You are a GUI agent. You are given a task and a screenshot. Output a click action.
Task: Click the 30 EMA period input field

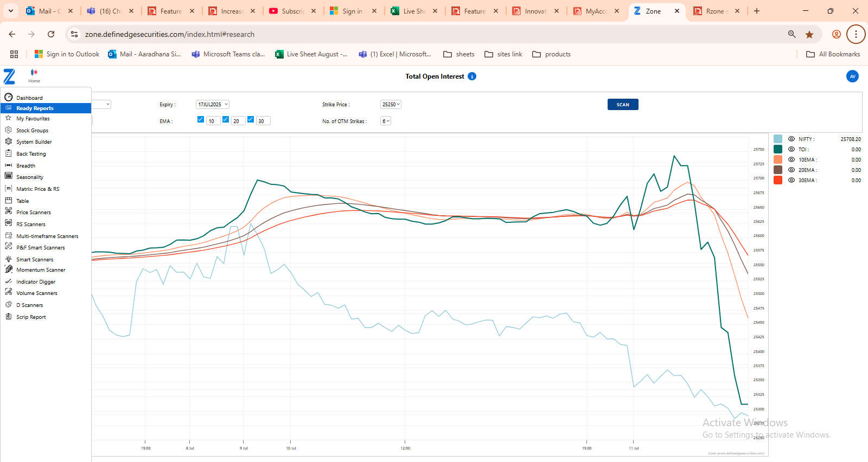tap(263, 121)
